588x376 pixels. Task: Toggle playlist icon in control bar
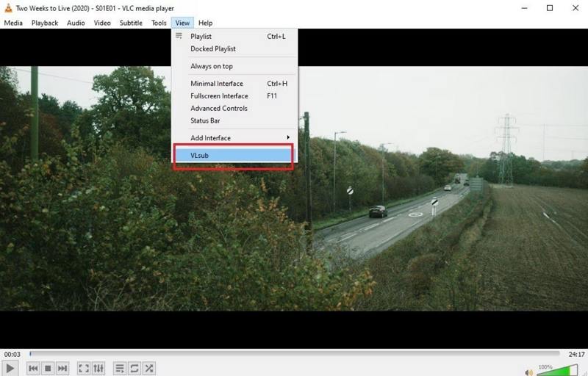119,369
